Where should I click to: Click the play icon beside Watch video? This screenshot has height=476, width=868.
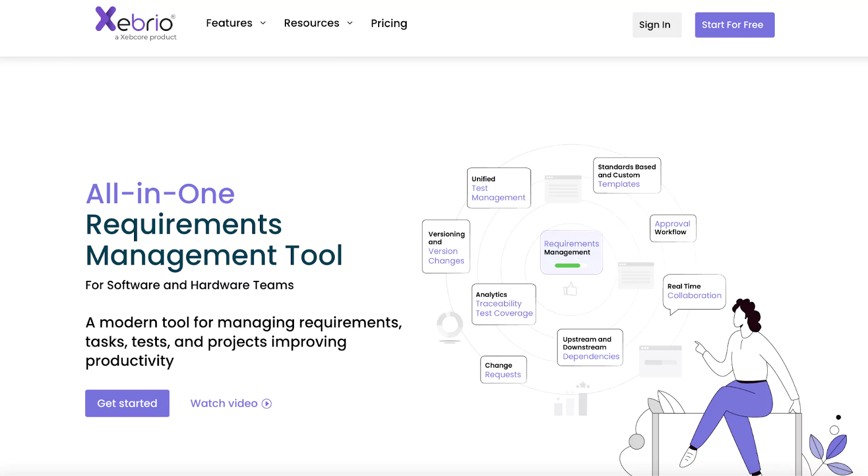(x=267, y=403)
